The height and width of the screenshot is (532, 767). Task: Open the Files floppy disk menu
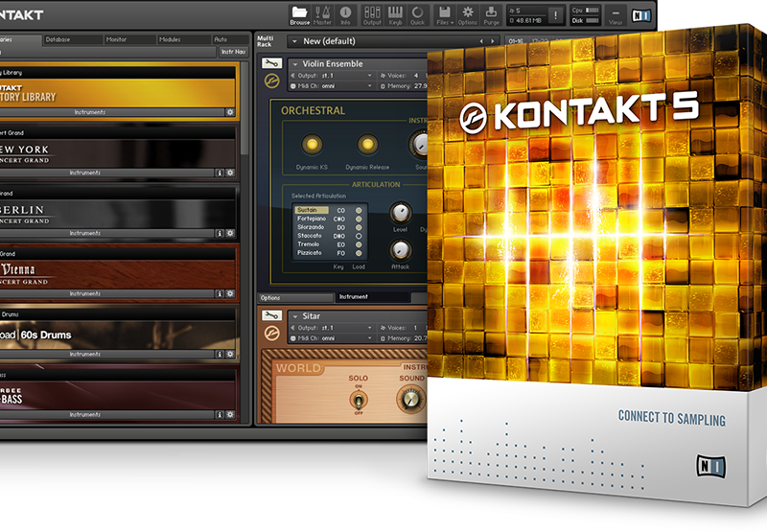pos(445,15)
